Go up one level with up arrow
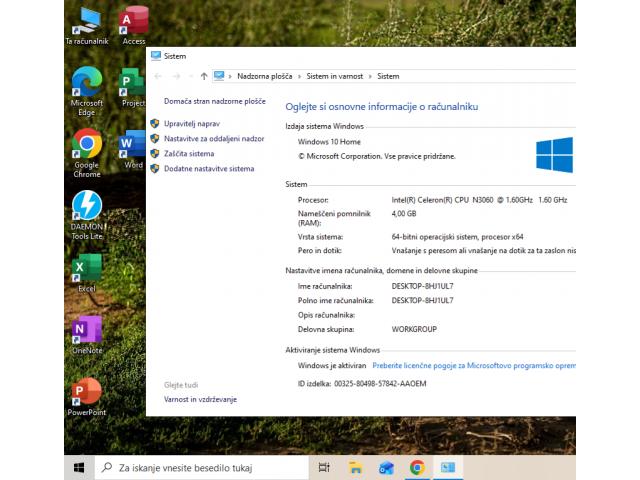The image size is (640, 480). coord(204,76)
